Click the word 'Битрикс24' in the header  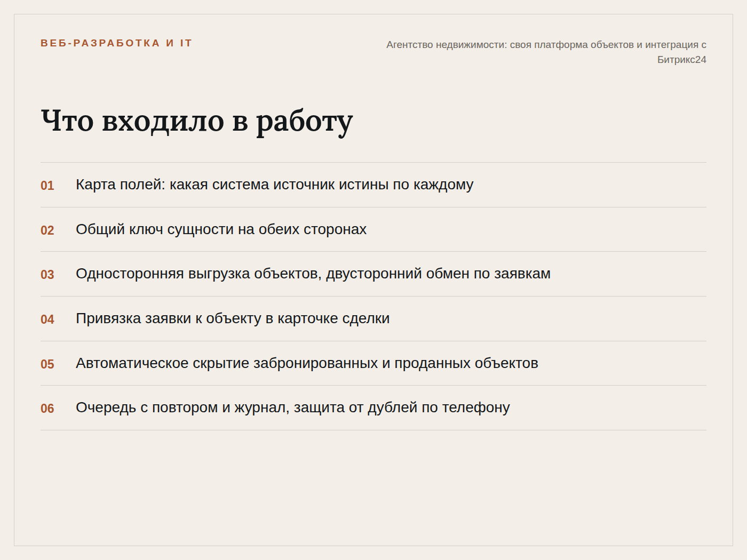point(681,60)
